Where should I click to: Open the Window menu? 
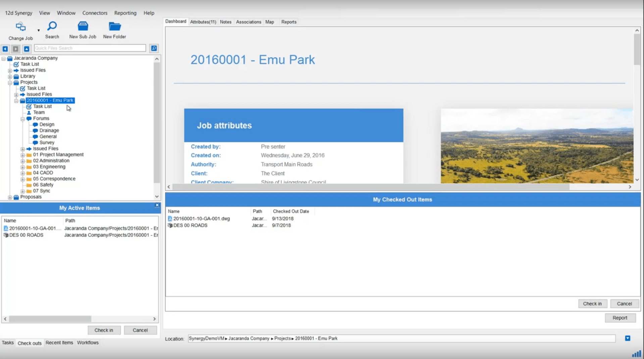coord(66,13)
